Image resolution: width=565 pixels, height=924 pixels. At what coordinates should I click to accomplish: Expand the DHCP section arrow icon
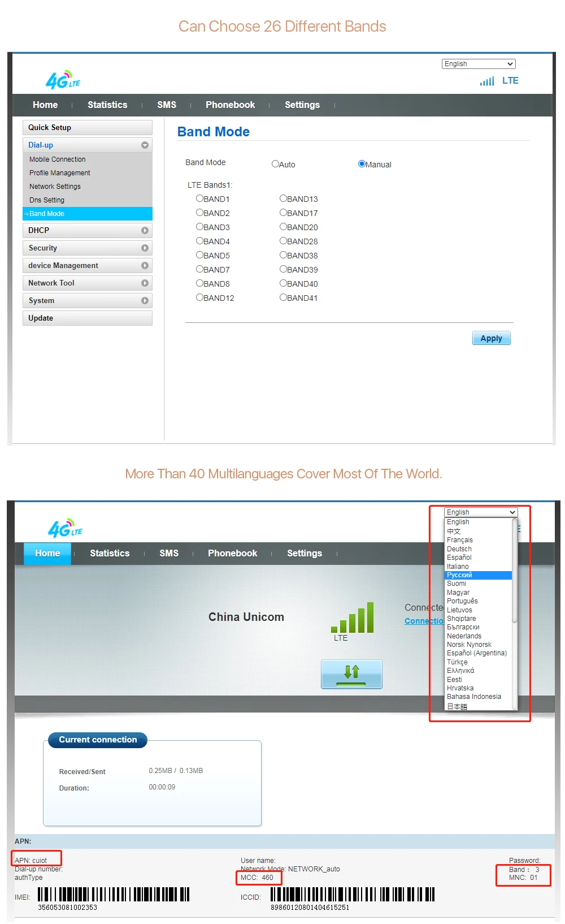tap(145, 231)
